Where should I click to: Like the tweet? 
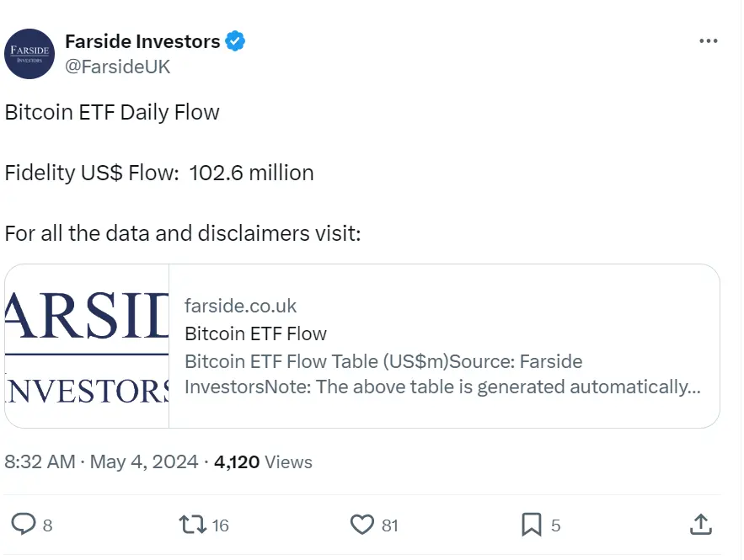364,525
